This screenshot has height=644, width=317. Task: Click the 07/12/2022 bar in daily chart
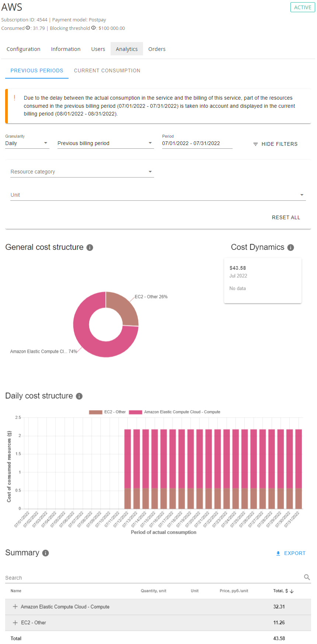coord(128,469)
